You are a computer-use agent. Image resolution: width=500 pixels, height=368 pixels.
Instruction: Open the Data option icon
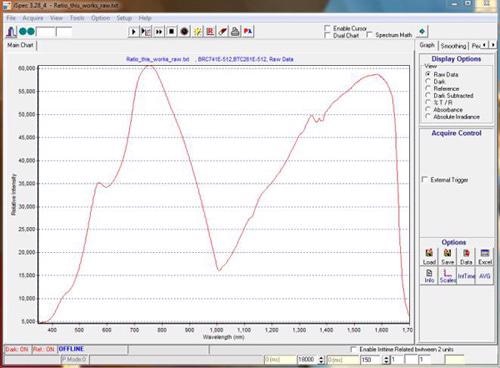click(466, 257)
